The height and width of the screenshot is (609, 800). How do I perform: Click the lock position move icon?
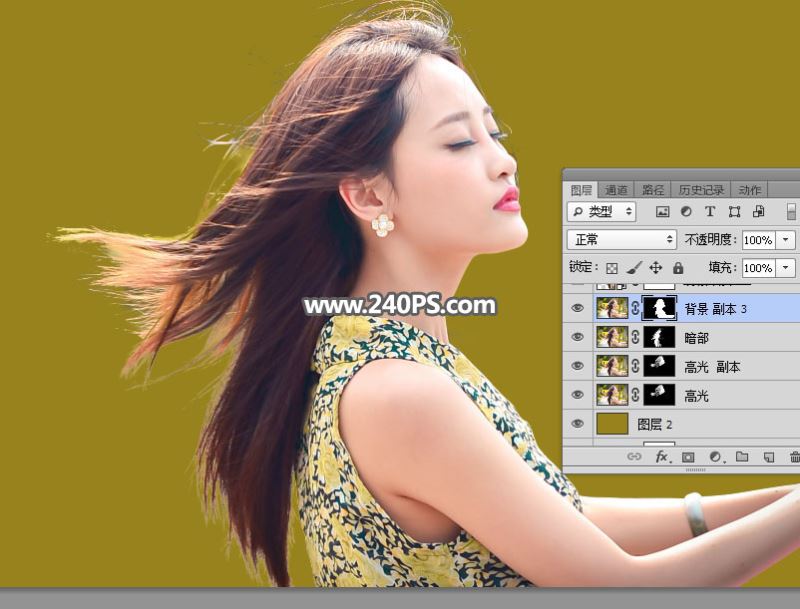[656, 268]
